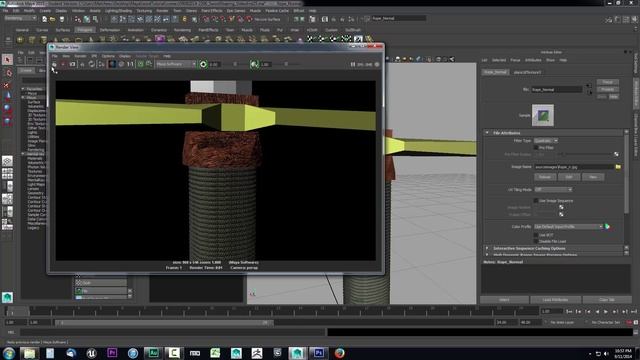Click the Sample texture swatch thumbnail
Viewport: 640px width, 360px height.
(x=543, y=115)
